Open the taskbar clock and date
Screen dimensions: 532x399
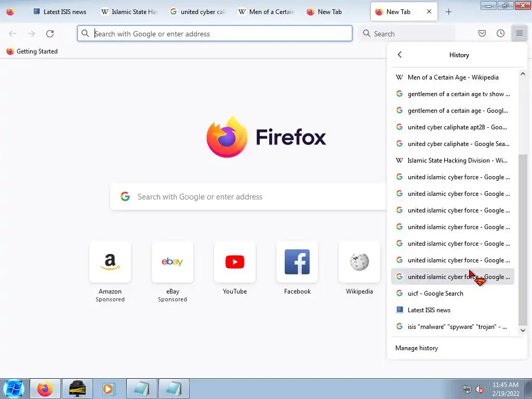coord(506,389)
